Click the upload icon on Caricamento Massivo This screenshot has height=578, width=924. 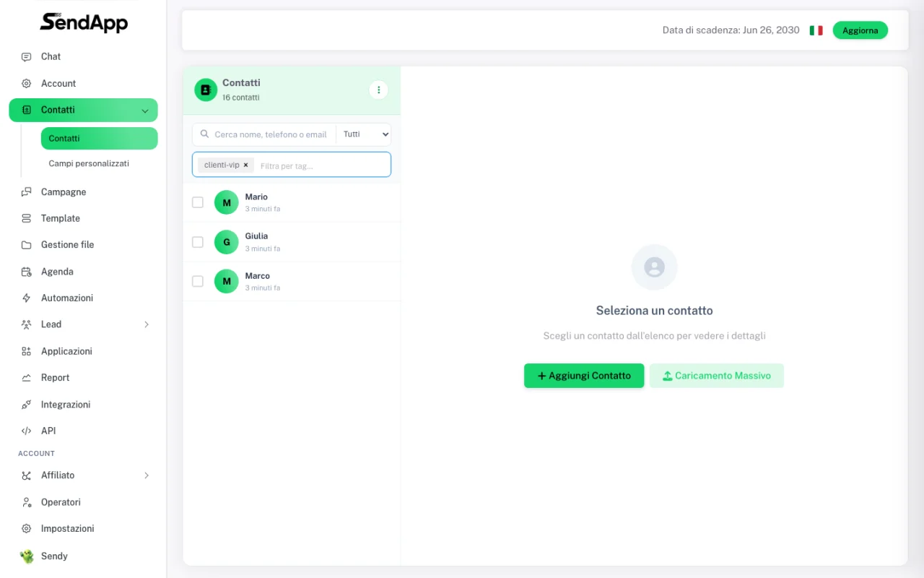(668, 376)
